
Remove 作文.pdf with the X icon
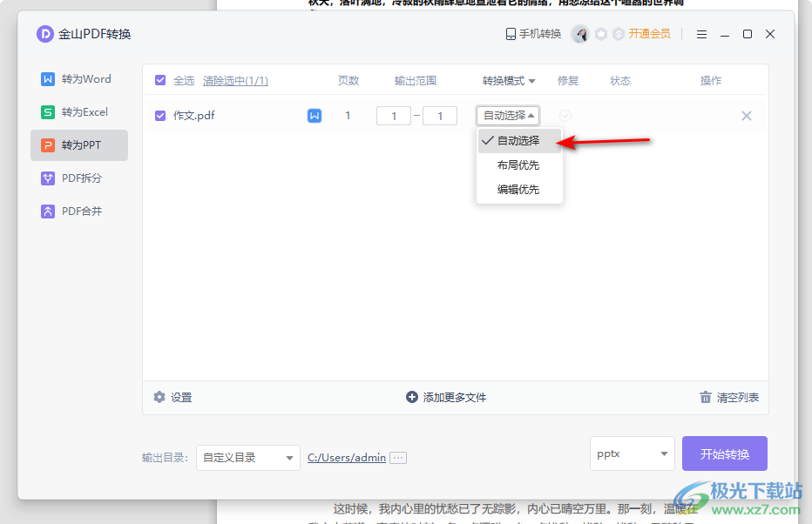click(747, 116)
